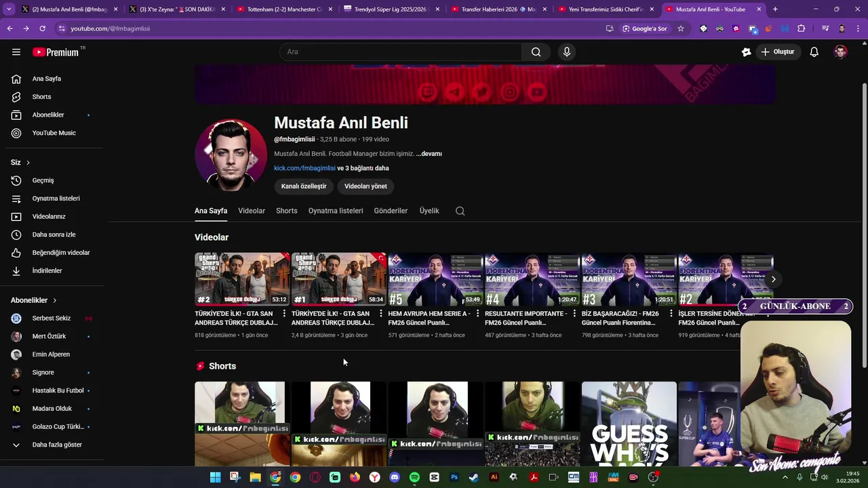Switch to Tottenham (2-2) Manchester browser tab
The image size is (868, 488).
(283, 9)
